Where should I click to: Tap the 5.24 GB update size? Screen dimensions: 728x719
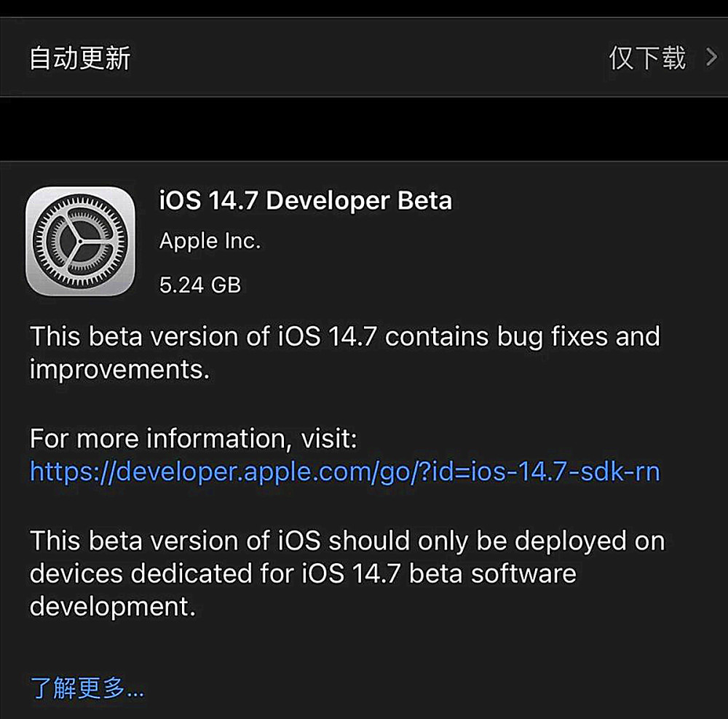pos(199,285)
